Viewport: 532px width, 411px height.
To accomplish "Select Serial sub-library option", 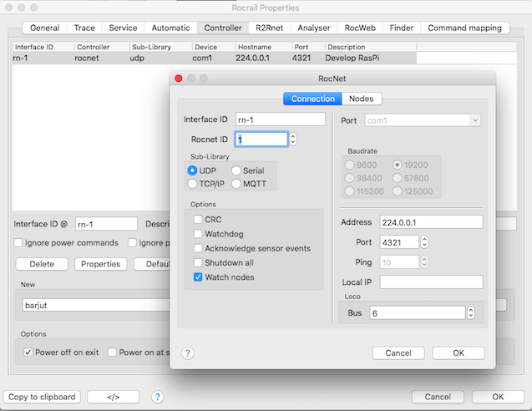I will click(x=236, y=170).
